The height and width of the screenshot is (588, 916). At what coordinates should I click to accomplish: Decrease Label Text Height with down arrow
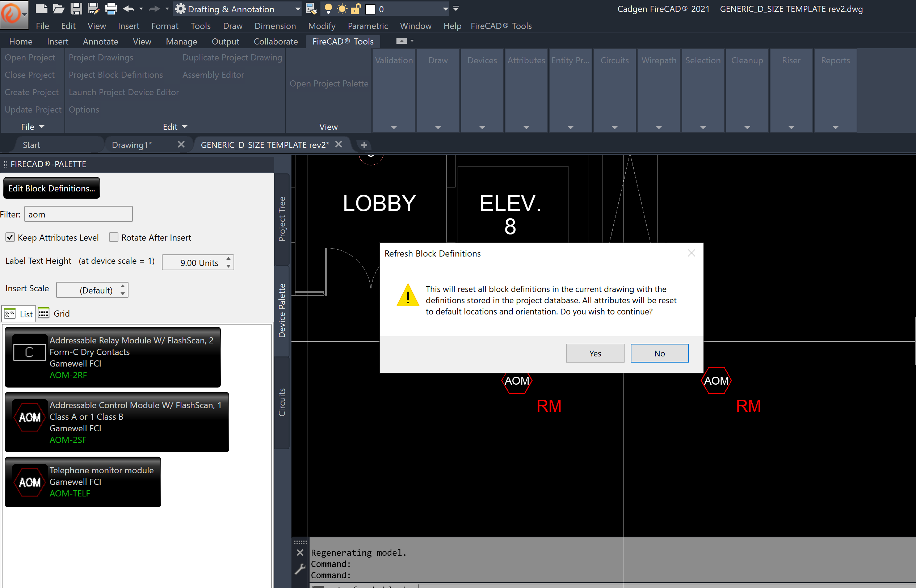[x=228, y=266]
